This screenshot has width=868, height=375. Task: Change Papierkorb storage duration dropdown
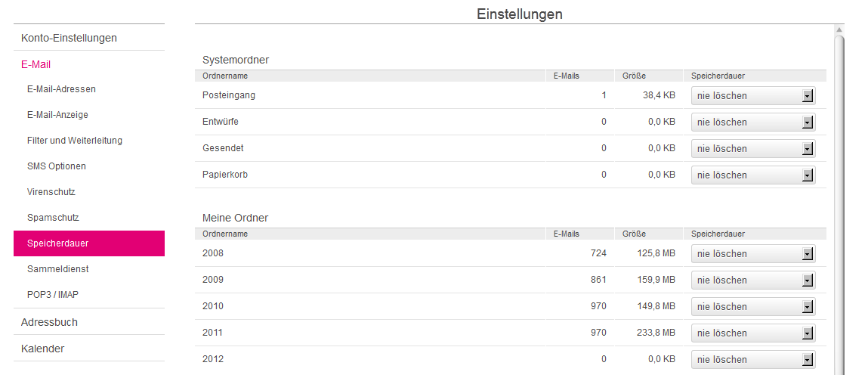point(753,175)
